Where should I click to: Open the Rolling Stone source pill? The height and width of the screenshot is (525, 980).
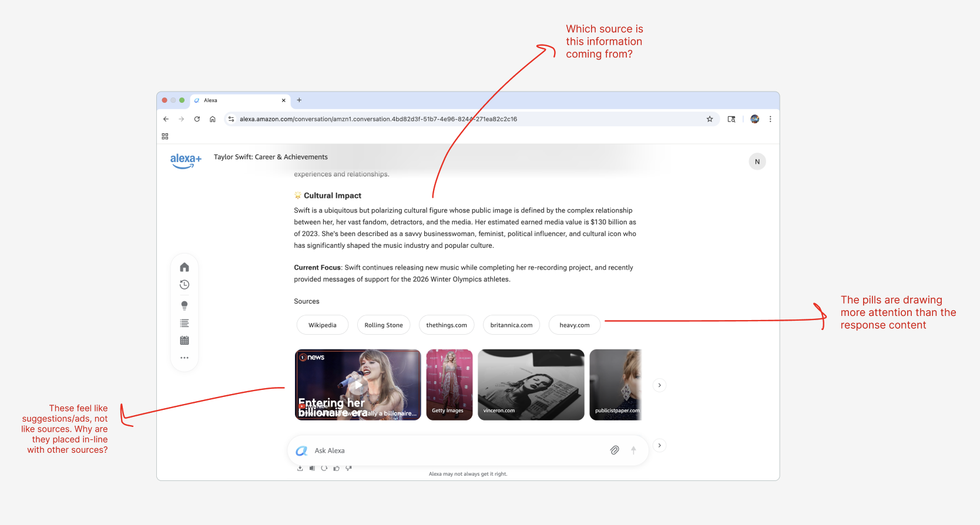point(384,325)
